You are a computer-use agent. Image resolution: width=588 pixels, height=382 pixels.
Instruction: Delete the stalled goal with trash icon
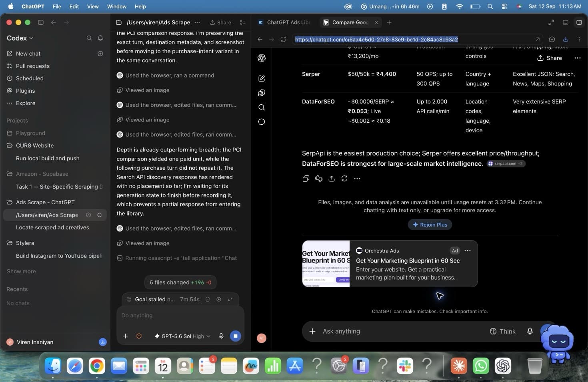click(208, 299)
